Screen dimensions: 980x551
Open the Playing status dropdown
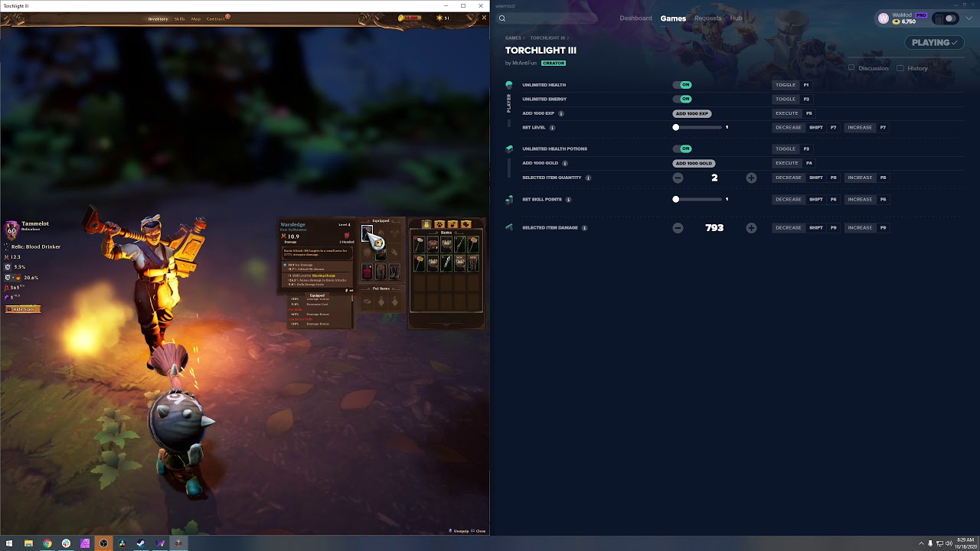[934, 43]
